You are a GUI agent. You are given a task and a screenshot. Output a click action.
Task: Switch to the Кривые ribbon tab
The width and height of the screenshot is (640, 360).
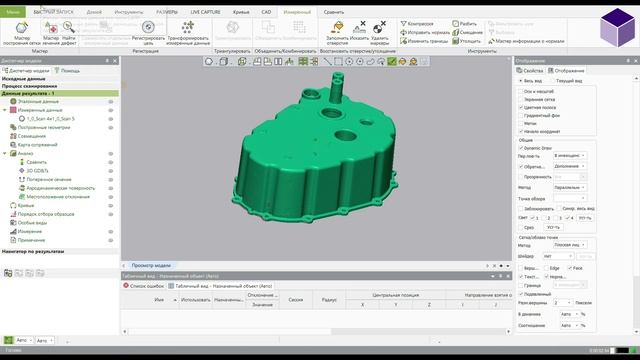click(241, 12)
